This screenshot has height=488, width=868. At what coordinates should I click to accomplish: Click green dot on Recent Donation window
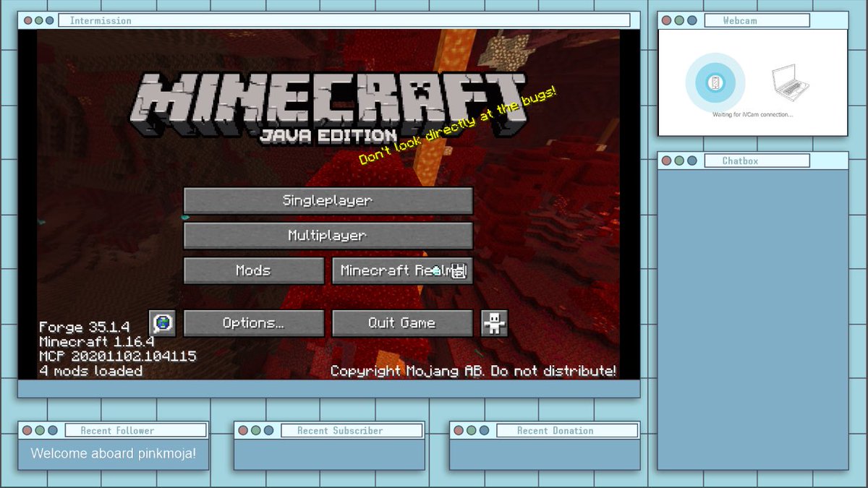472,430
